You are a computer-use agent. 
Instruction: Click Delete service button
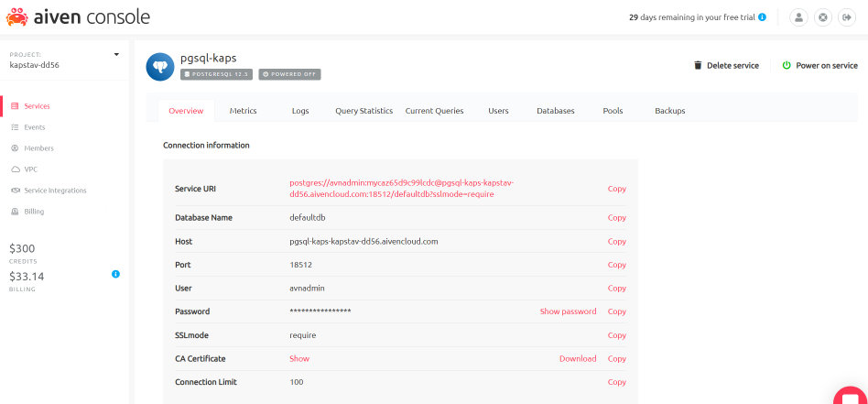click(x=726, y=65)
